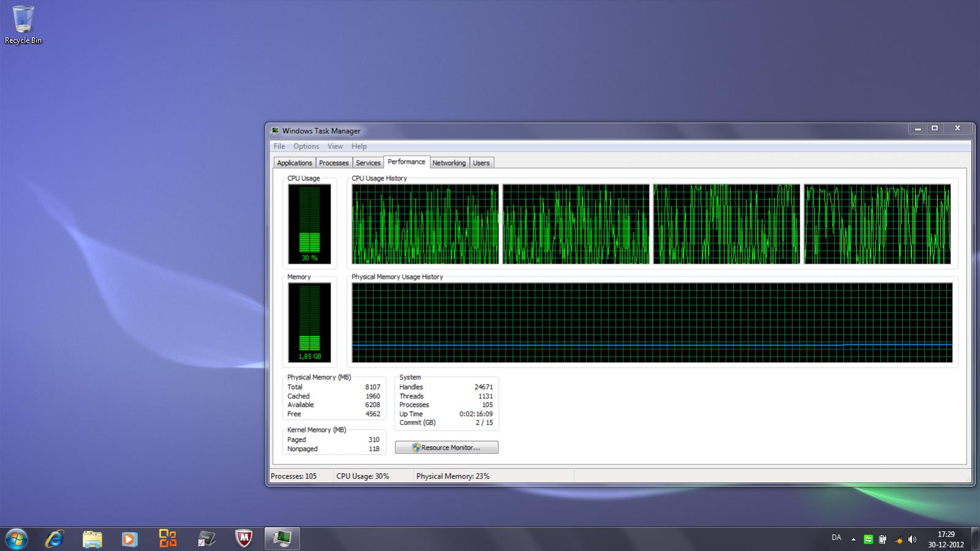980x551 pixels.
Task: Select the Performance tab
Action: [406, 162]
